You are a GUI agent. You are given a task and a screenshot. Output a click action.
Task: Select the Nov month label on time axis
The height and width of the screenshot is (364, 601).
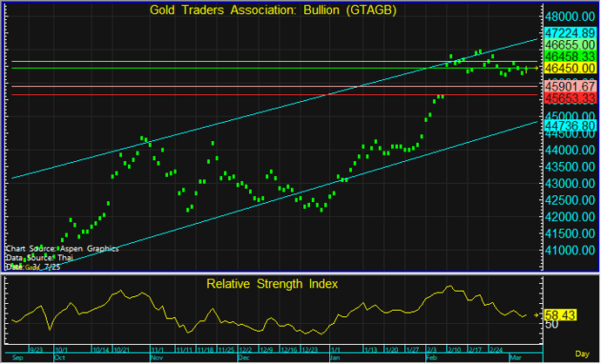(157, 357)
